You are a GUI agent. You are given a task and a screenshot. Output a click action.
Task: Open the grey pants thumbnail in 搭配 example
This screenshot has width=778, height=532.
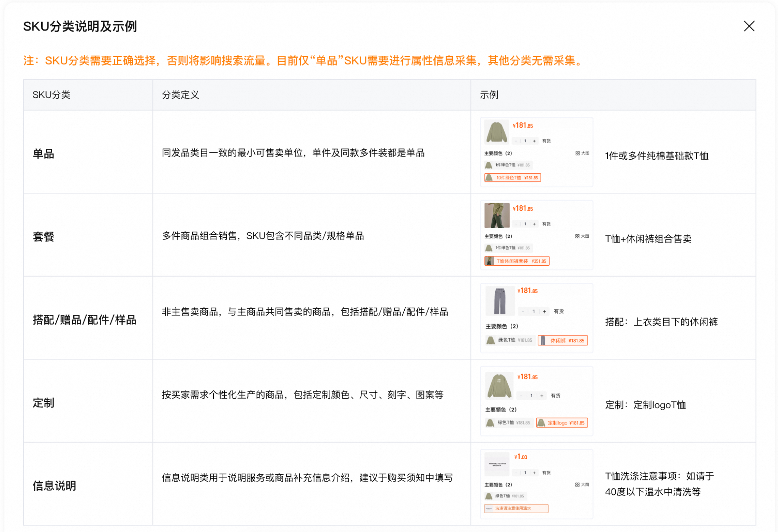click(500, 301)
